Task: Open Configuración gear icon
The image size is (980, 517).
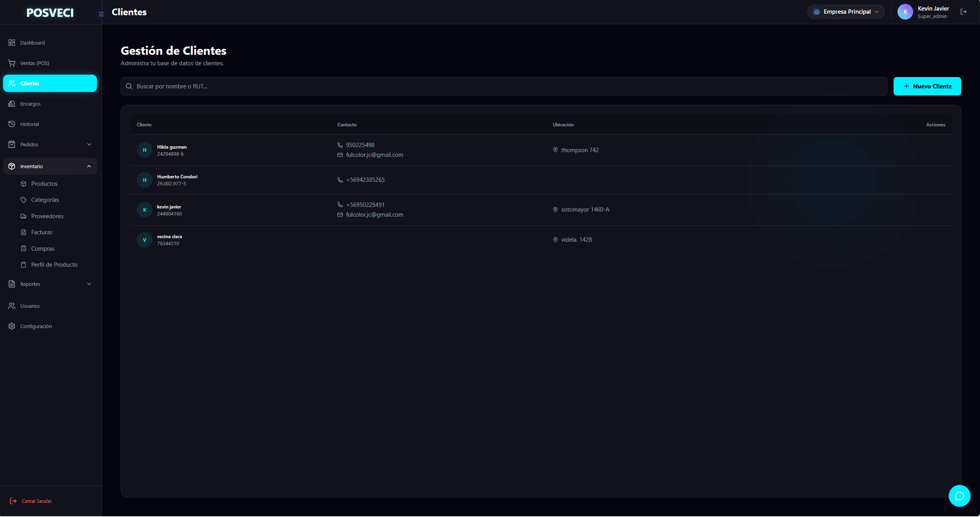Action: tap(12, 326)
